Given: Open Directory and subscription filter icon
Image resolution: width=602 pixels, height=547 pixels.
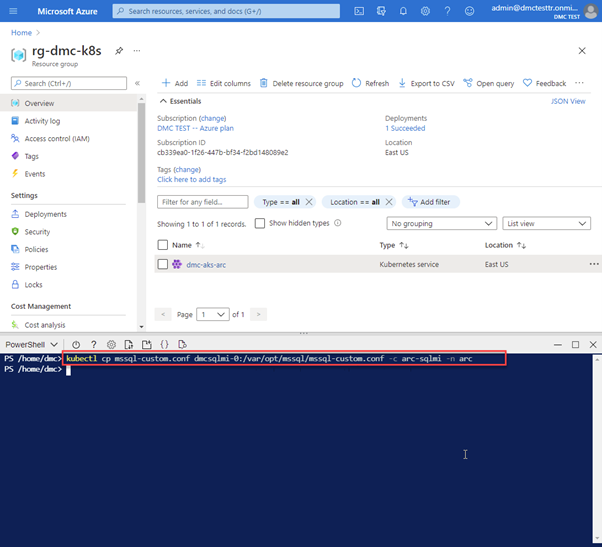Looking at the screenshot, I should [x=381, y=11].
